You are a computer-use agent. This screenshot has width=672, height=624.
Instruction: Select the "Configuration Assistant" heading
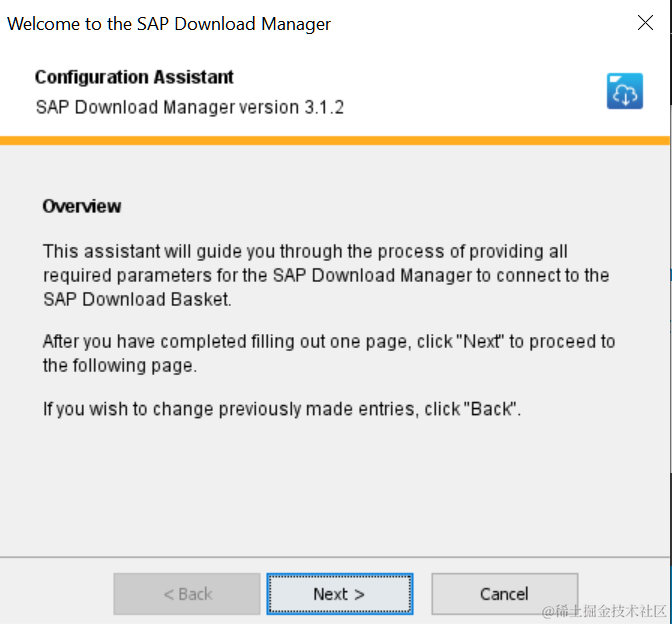(134, 77)
